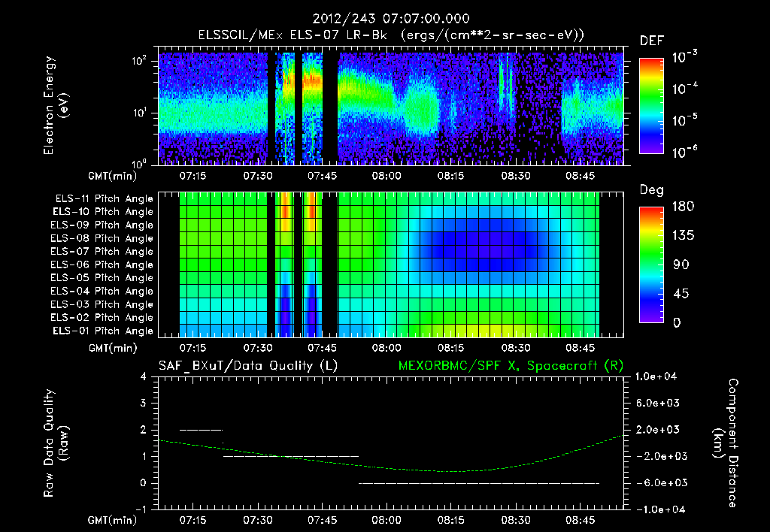Click the 1.0e+04 right axis value

656,376
